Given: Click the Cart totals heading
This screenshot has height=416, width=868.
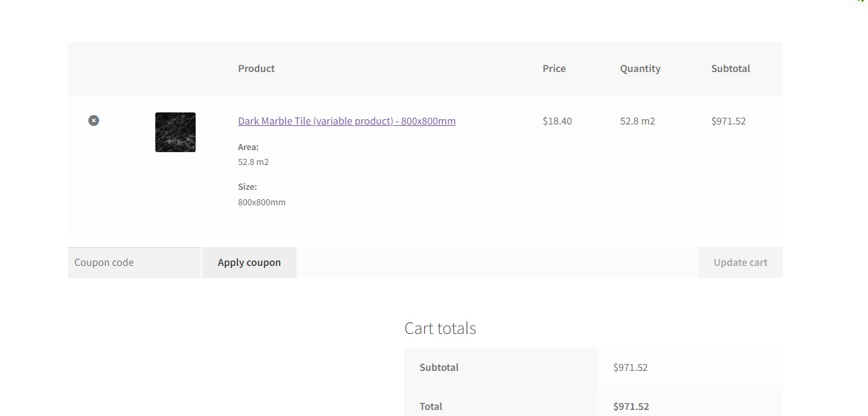Looking at the screenshot, I should click(440, 328).
